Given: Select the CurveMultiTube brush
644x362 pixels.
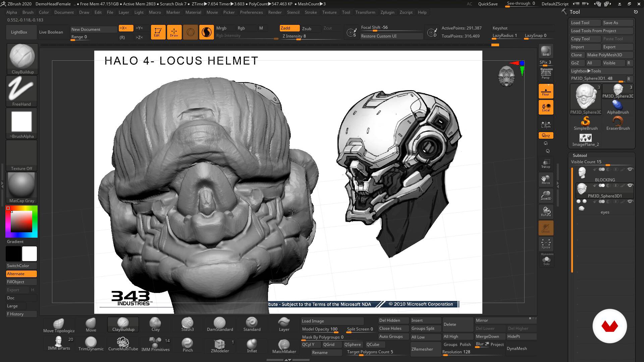Looking at the screenshot, I should coord(123,344).
